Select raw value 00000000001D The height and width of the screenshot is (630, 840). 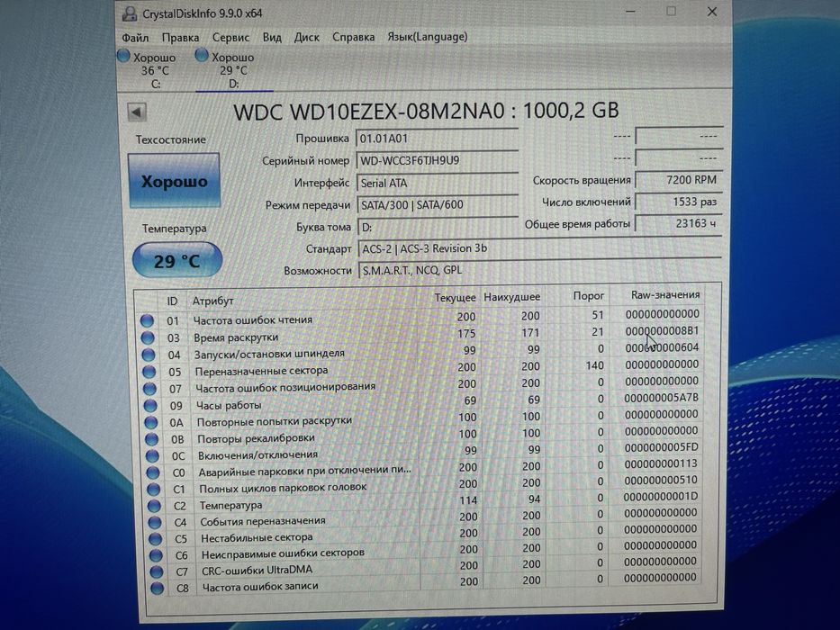tap(661, 497)
